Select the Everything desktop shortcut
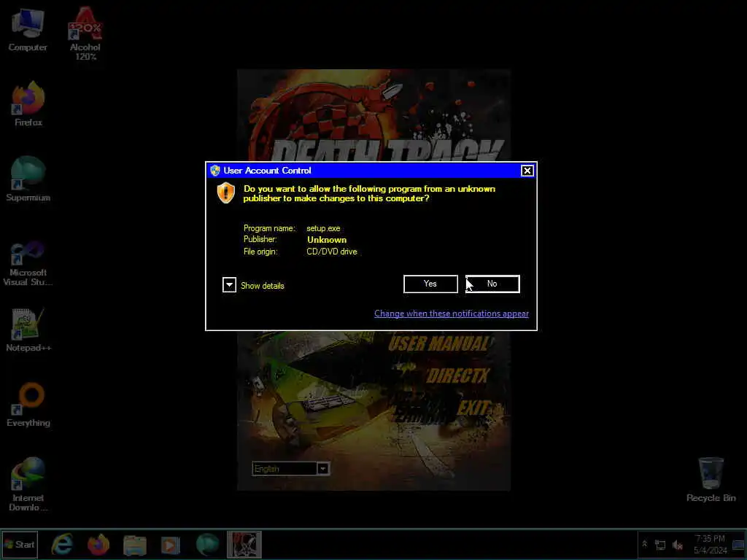The image size is (747, 560). point(28,404)
